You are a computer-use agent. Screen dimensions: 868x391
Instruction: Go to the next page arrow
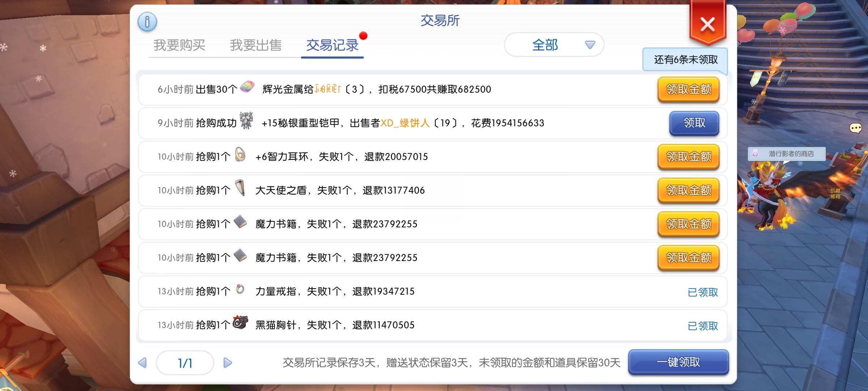pos(227,363)
